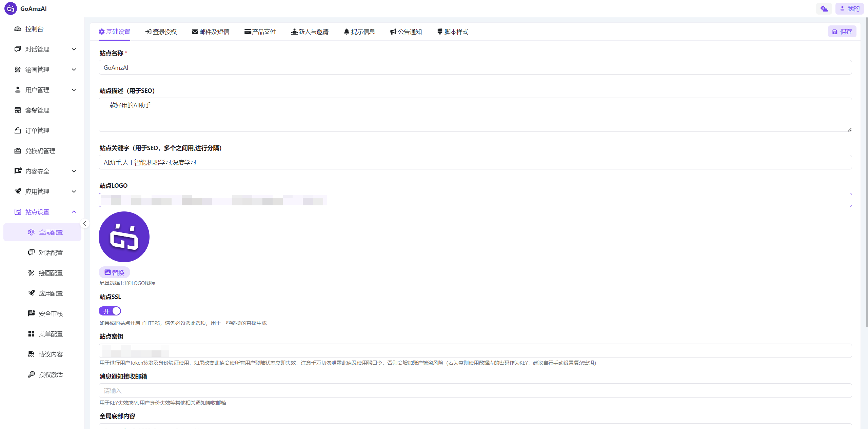The width and height of the screenshot is (868, 429).
Task: Click the 保存 save button
Action: [842, 32]
